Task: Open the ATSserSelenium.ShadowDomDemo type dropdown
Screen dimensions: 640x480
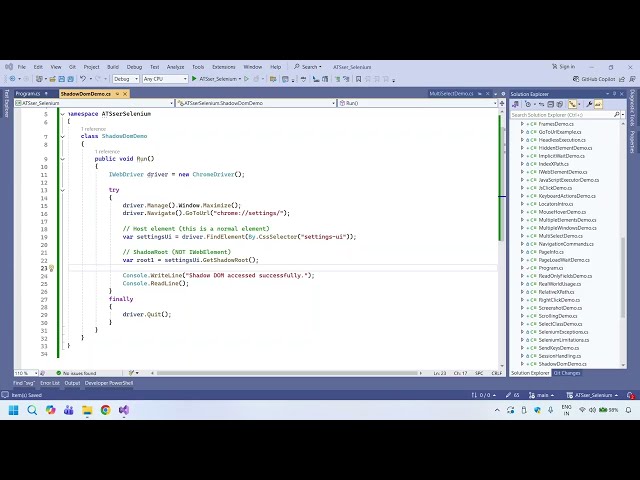Action: click(x=256, y=103)
